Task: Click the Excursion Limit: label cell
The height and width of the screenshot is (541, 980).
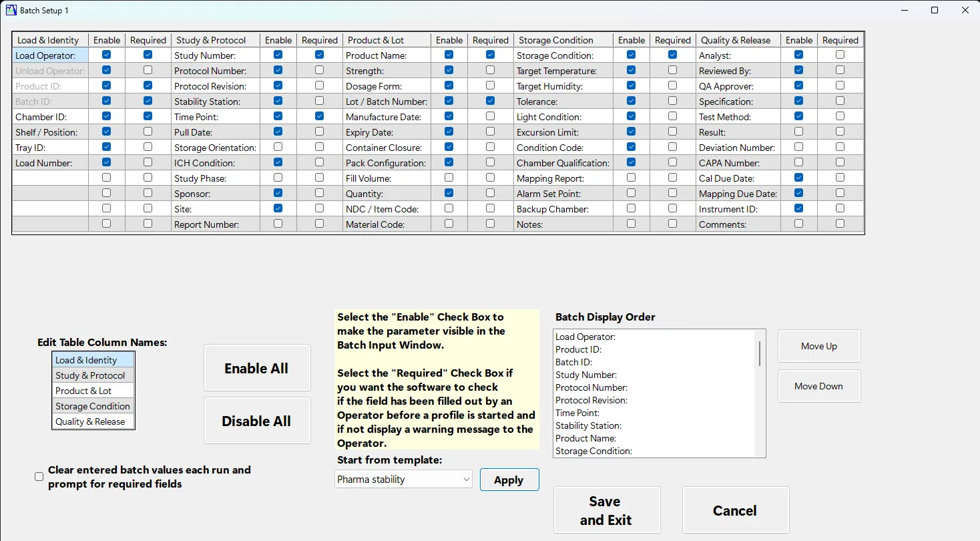Action: (563, 132)
